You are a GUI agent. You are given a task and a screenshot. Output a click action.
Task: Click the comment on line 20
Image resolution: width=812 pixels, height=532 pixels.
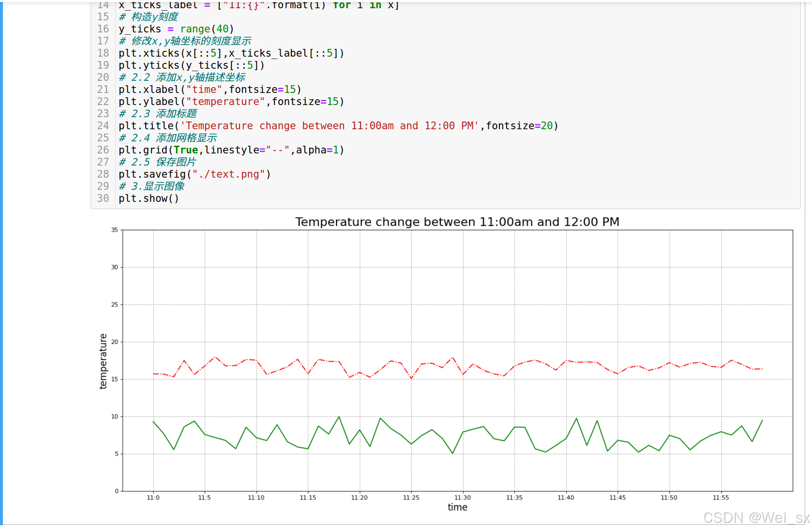182,77
